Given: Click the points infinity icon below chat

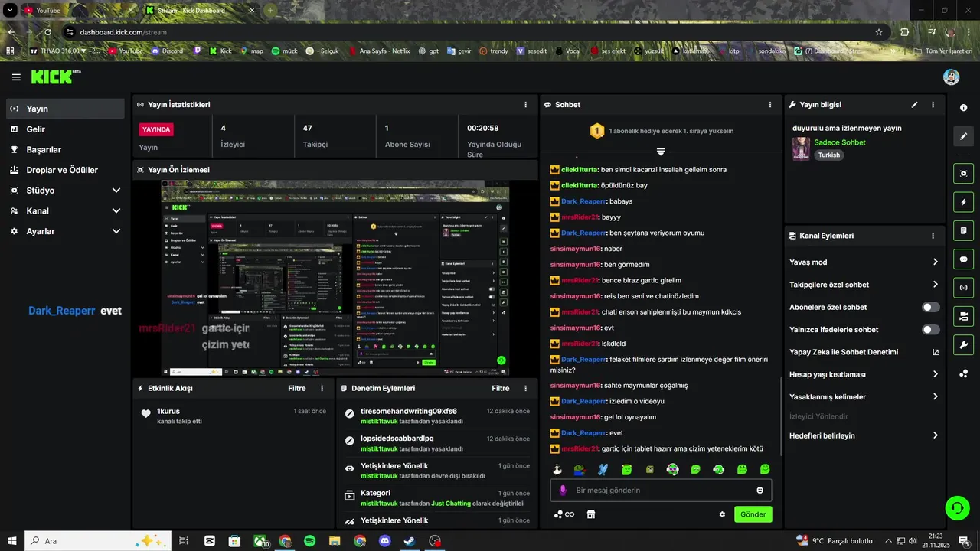Looking at the screenshot, I should [x=564, y=514].
